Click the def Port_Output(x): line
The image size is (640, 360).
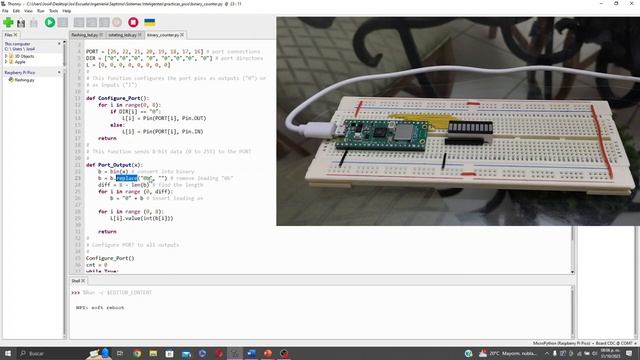click(x=114, y=165)
